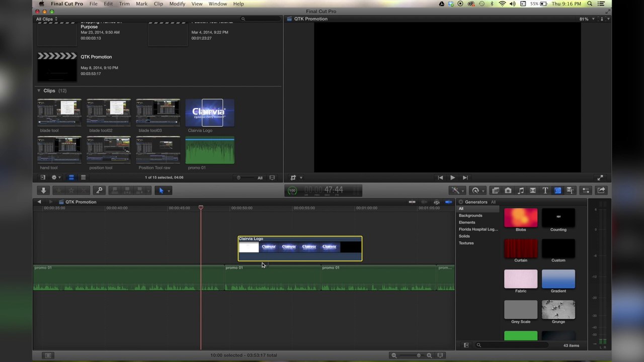Image resolution: width=644 pixels, height=362 pixels.
Task: Open the Mark menu
Action: click(x=141, y=4)
